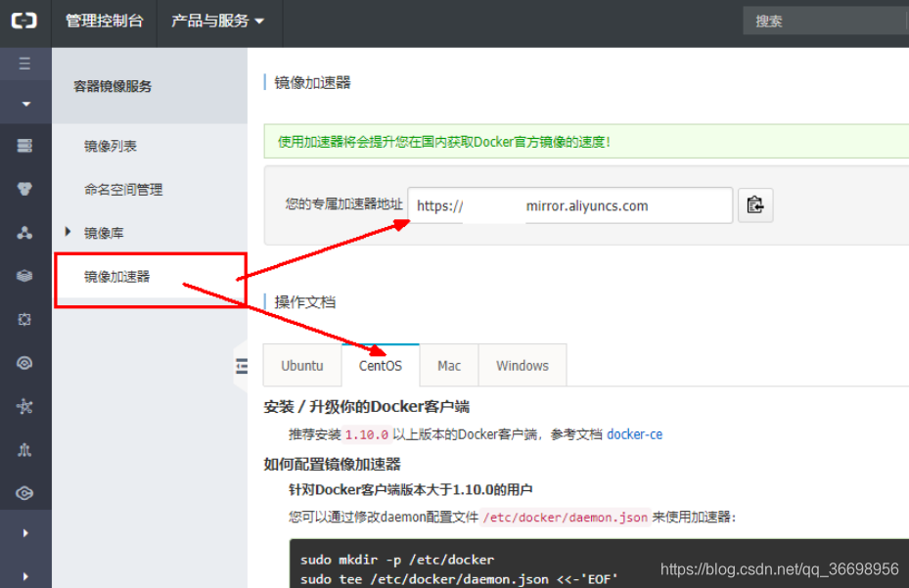Open the three-node cluster sidebar icon

tap(24, 233)
